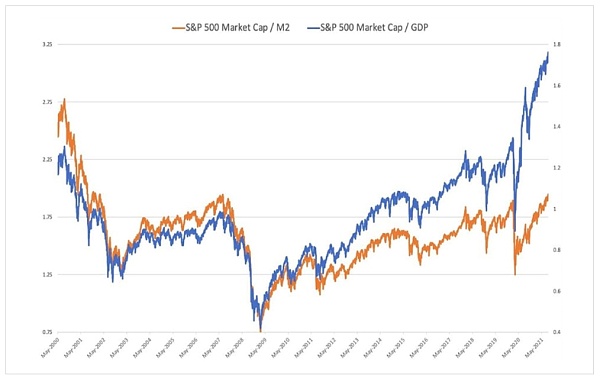
Task: Click the May-2009 x-axis date label
Action: point(258,348)
